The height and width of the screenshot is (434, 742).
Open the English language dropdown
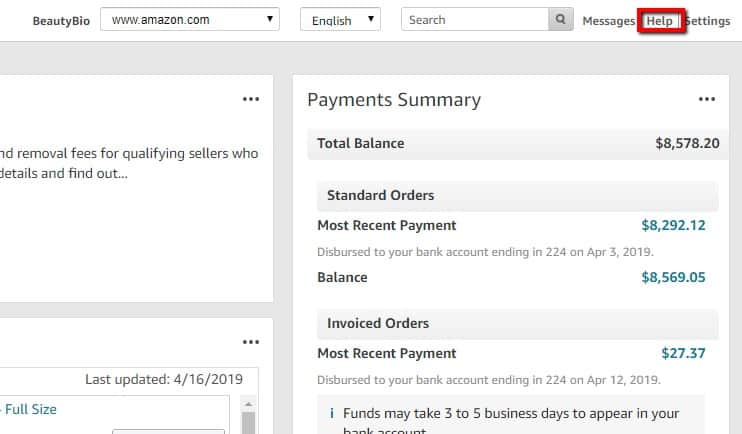pyautogui.click(x=340, y=20)
